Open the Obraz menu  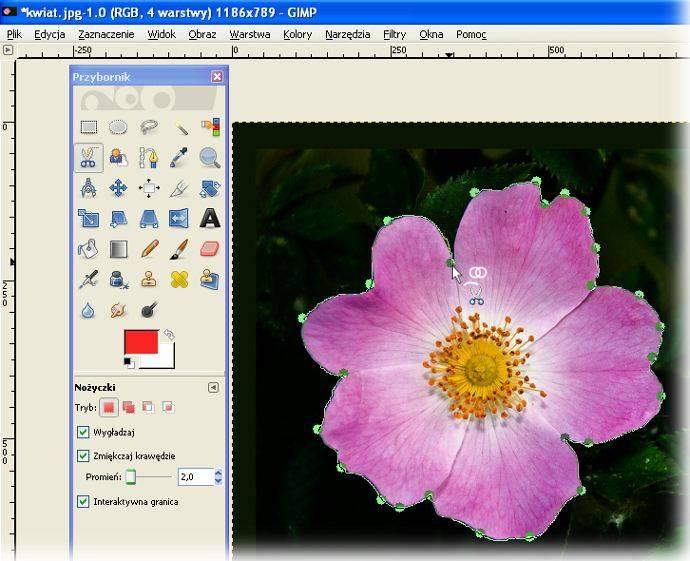[202, 34]
